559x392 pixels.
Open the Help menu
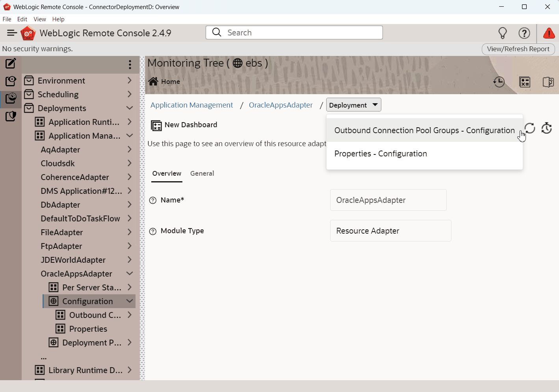pyautogui.click(x=58, y=19)
